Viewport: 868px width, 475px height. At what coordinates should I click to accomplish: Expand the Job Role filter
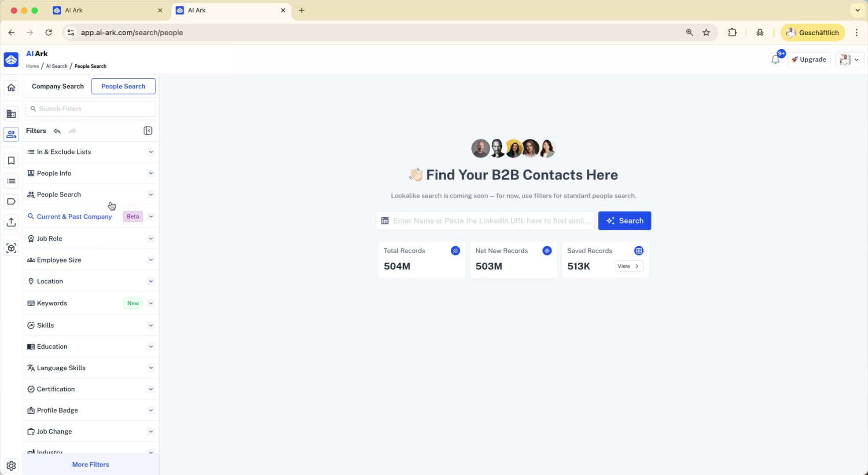coord(90,239)
